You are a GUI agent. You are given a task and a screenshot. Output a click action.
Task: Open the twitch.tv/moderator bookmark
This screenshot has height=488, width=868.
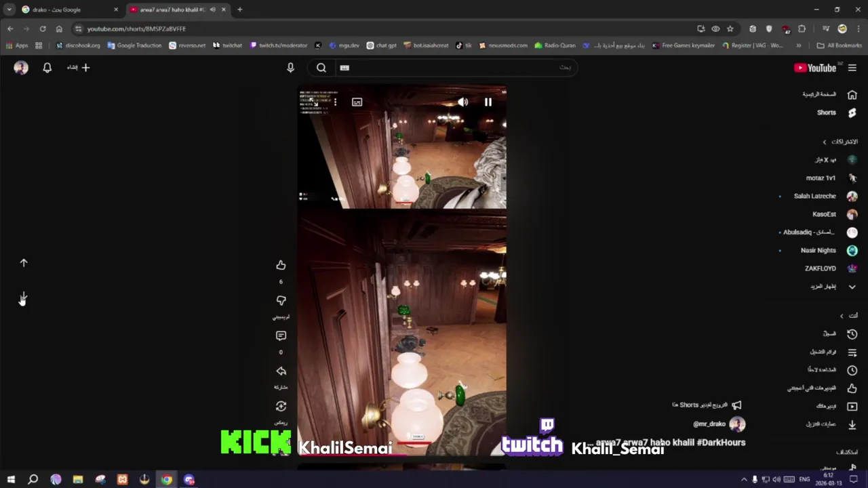tap(279, 45)
